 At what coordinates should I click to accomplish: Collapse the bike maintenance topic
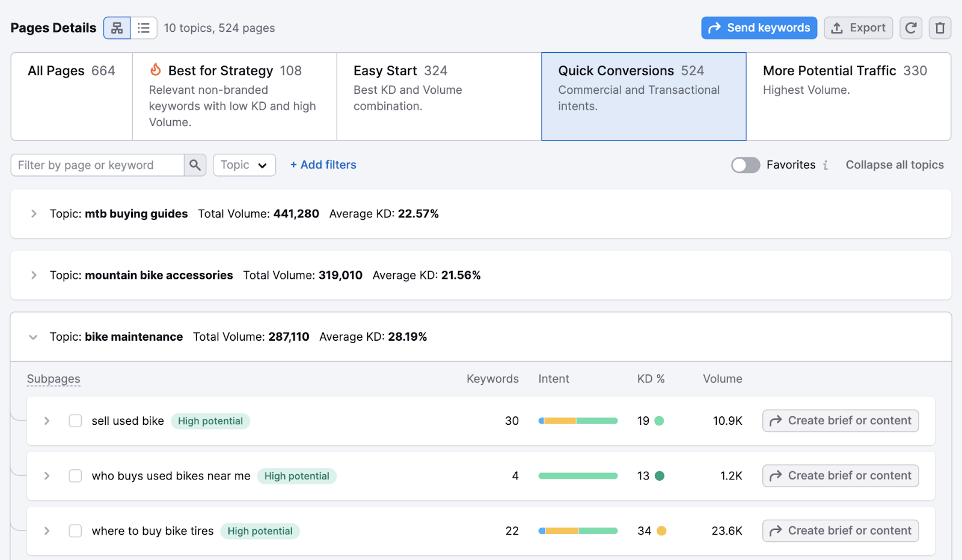click(34, 337)
